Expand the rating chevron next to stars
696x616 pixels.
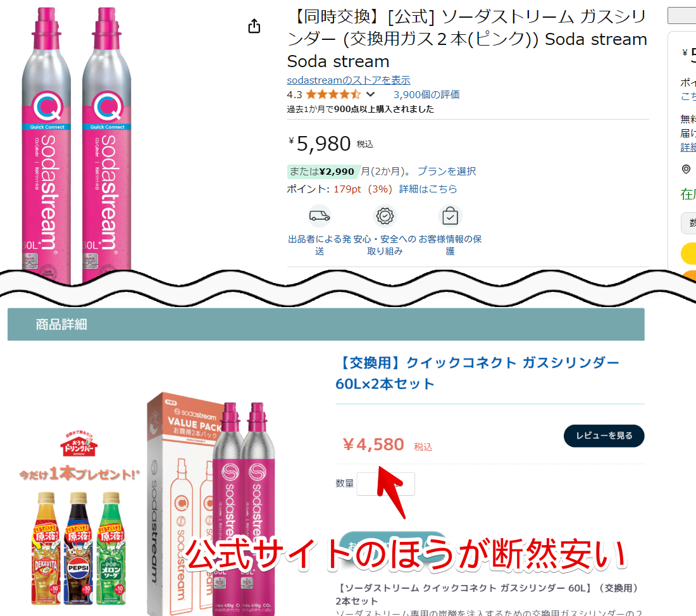[x=371, y=94]
